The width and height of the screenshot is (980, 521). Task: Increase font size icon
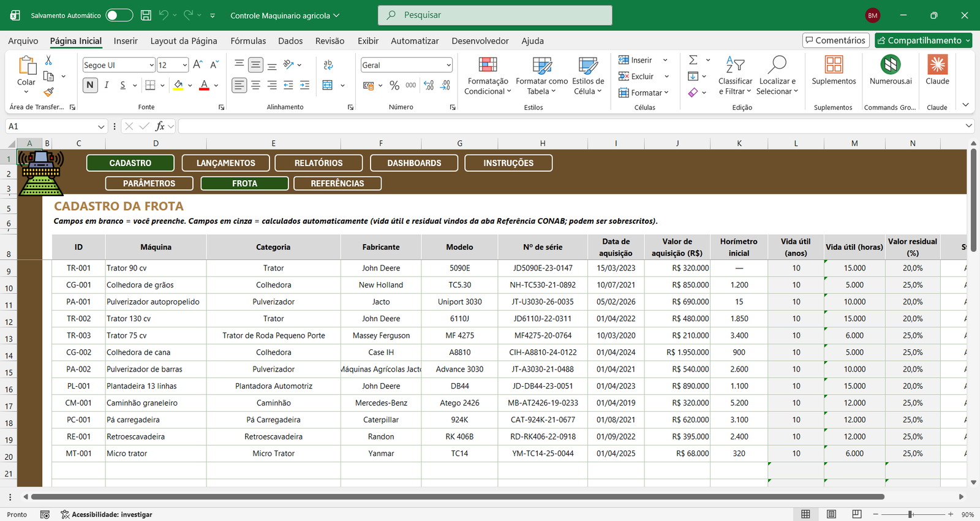(198, 65)
